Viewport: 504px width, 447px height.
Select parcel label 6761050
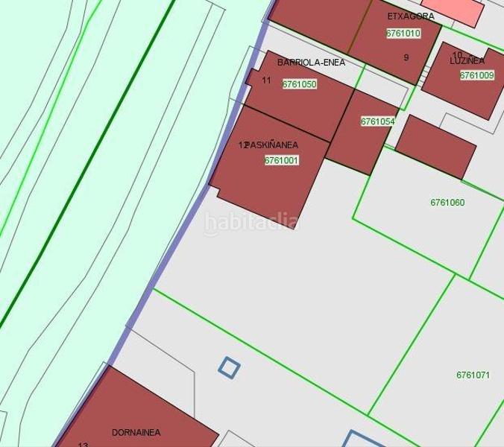coord(299,84)
